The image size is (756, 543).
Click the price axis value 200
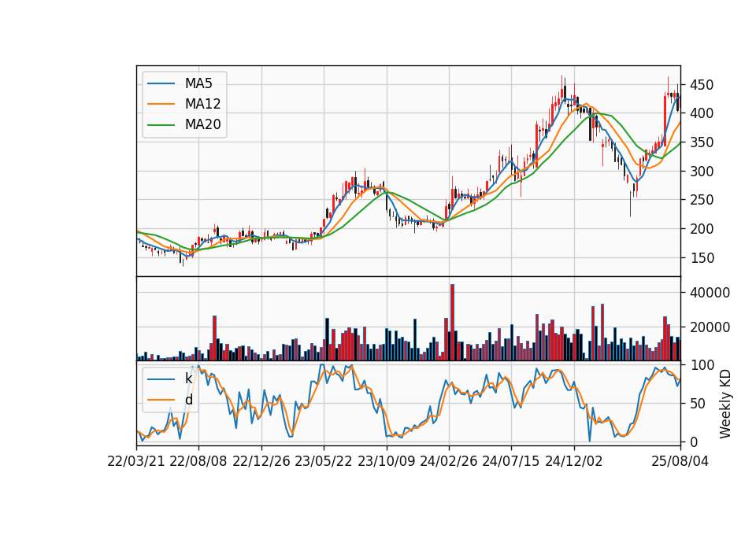click(702, 229)
